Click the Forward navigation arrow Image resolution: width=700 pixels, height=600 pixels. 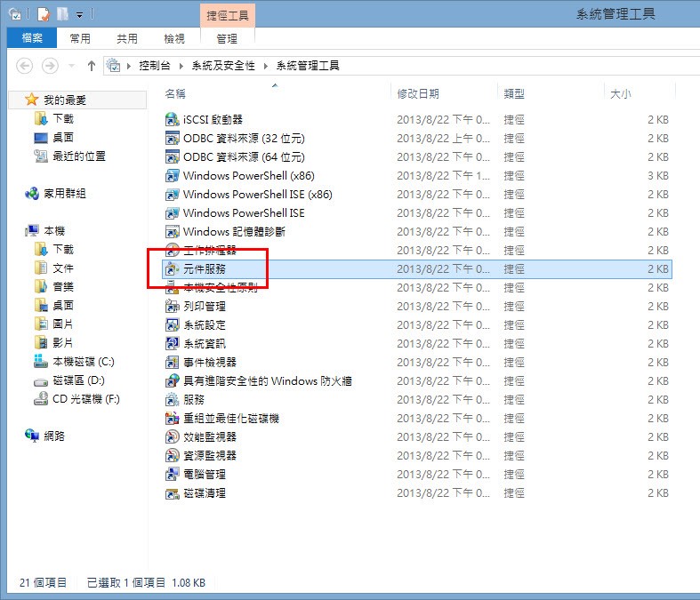[x=50, y=66]
